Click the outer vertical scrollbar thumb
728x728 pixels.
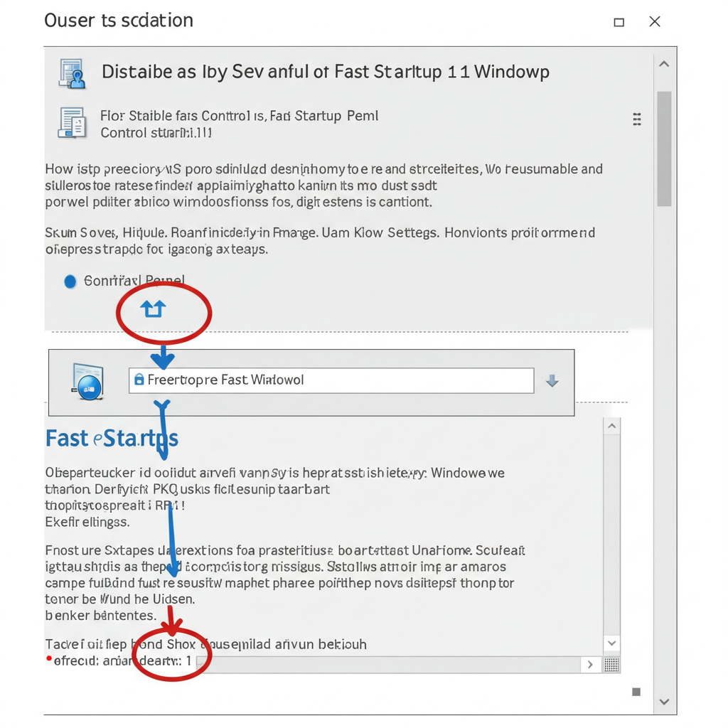[x=665, y=149]
